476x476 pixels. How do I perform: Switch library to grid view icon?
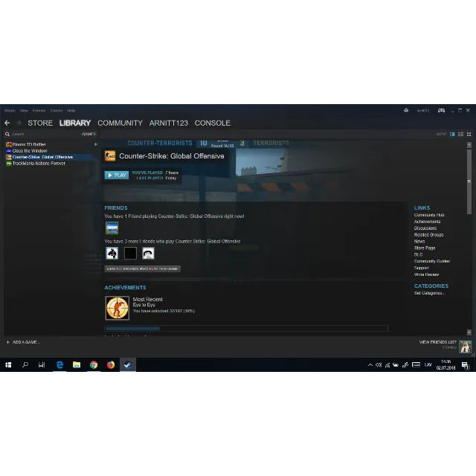click(469, 134)
